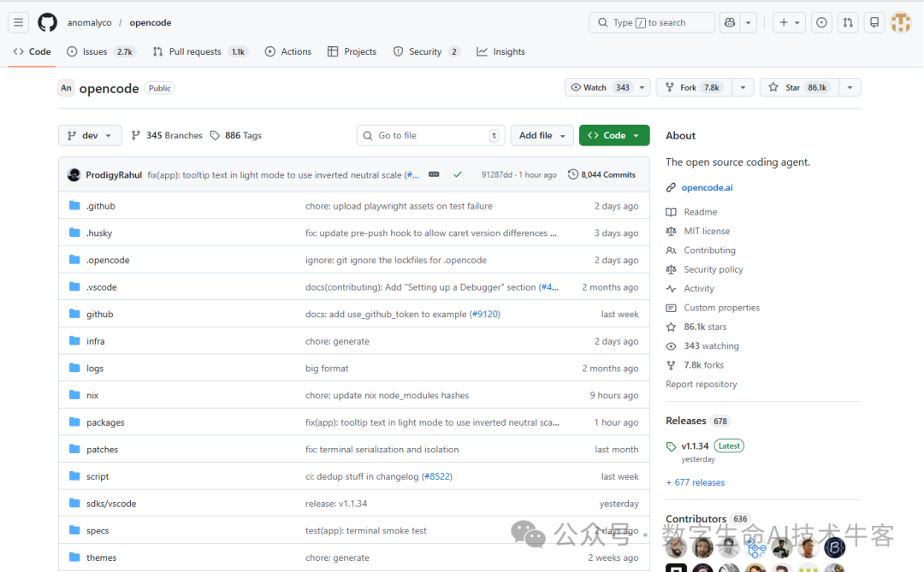The height and width of the screenshot is (572, 924).
Task: Expand the Fork options dropdown arrow
Action: click(743, 88)
